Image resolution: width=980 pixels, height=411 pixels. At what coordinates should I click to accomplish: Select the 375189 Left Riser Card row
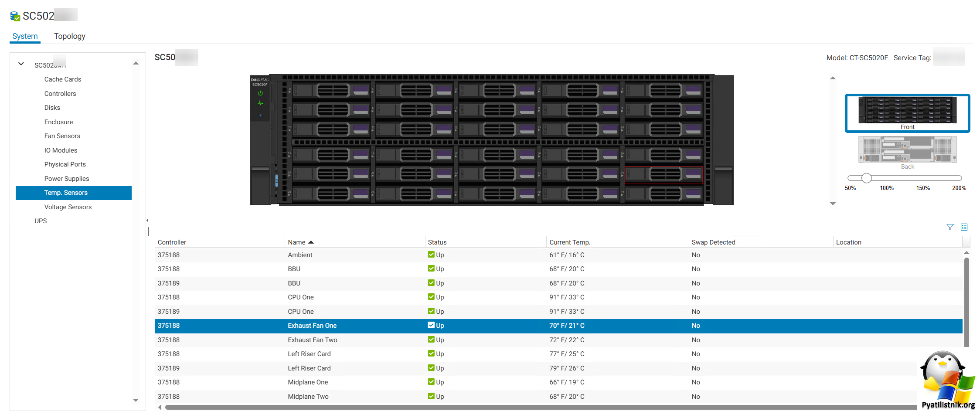click(x=558, y=368)
